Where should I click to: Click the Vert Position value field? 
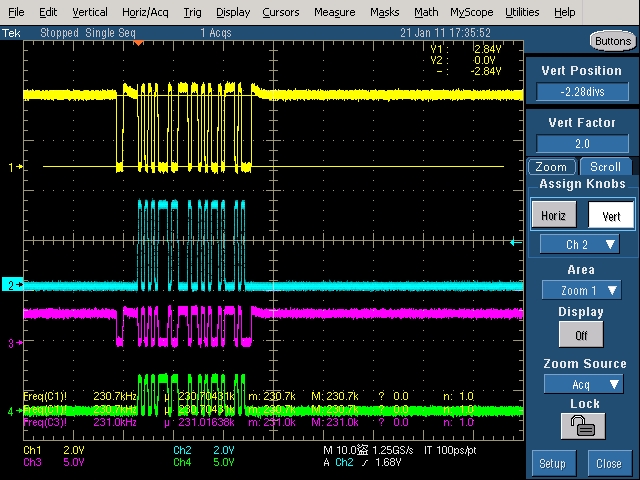click(x=582, y=91)
